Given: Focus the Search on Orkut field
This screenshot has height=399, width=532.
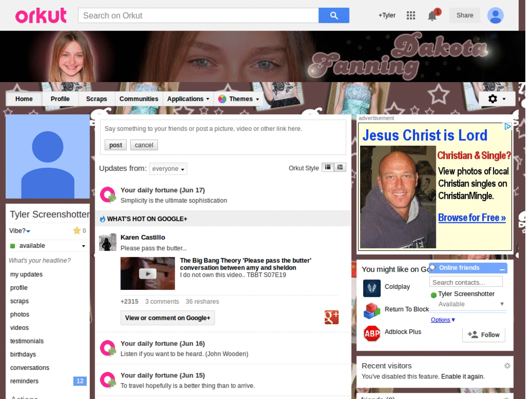Looking at the screenshot, I should tap(198, 16).
